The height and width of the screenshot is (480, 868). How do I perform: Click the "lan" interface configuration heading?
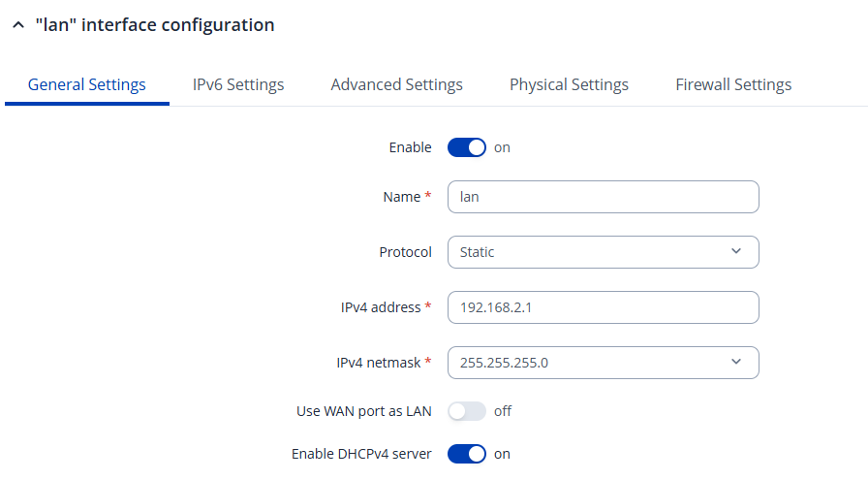pyautogui.click(x=155, y=25)
